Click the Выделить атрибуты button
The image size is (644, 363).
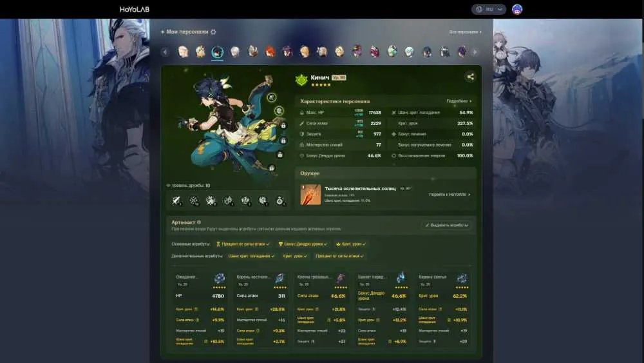[447, 225]
